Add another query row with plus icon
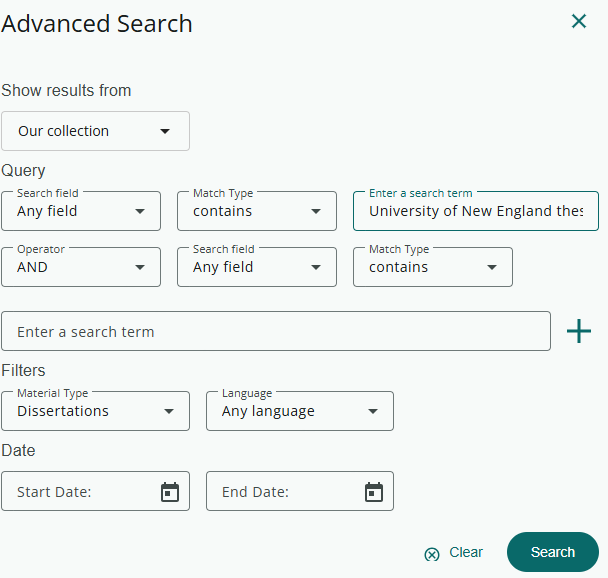The image size is (608, 578). coord(579,331)
